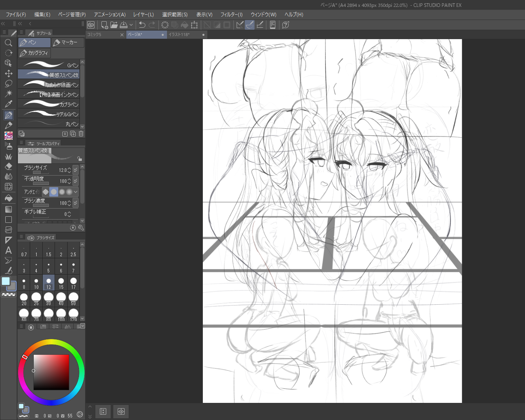
Task: Adjust the ブラシサイズ slider bar
Action: [41, 173]
